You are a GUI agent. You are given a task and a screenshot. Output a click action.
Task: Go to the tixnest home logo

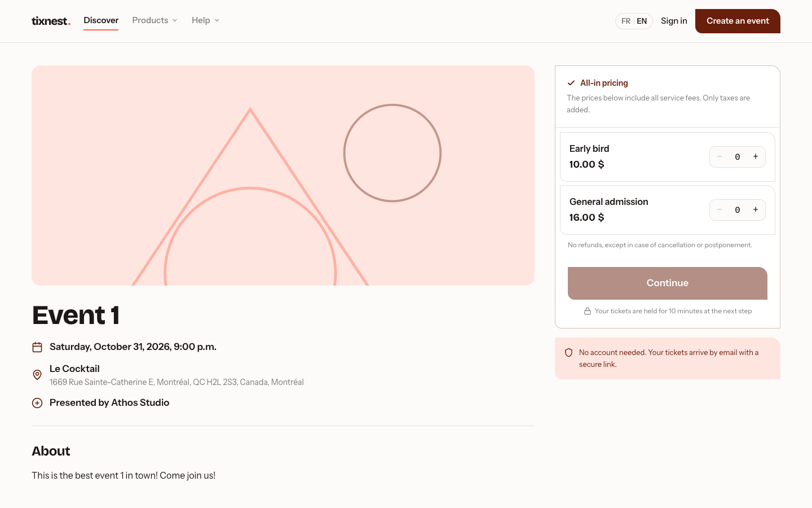[51, 21]
